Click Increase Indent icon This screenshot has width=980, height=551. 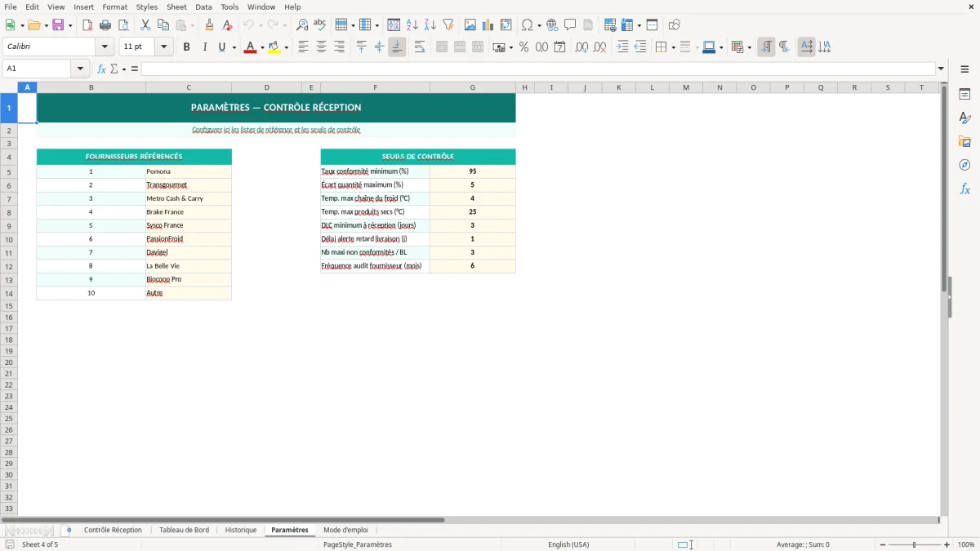tap(622, 47)
